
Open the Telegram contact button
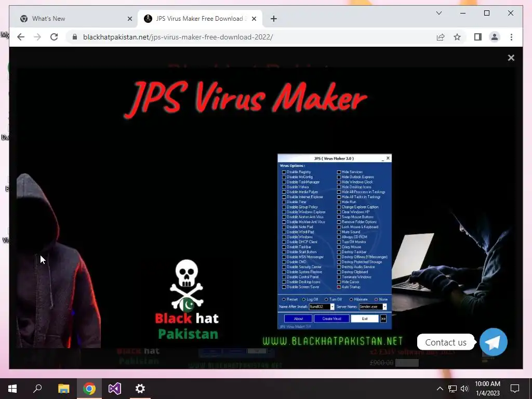pyautogui.click(x=494, y=342)
